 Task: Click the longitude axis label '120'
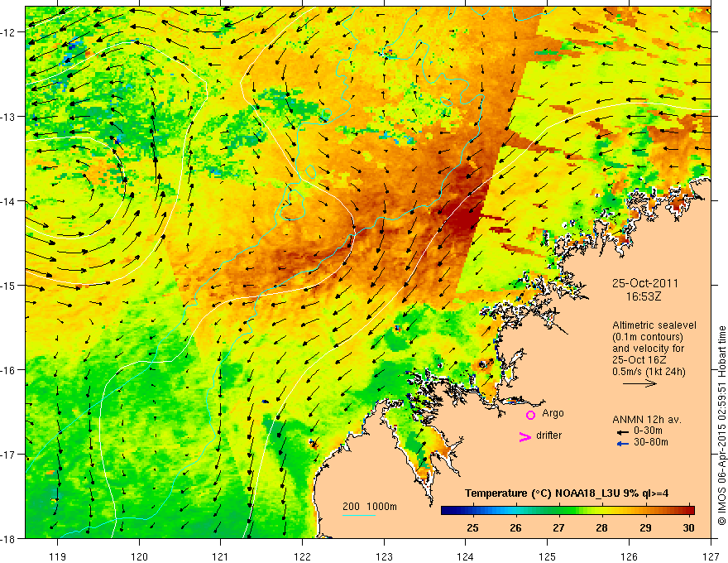139,556
